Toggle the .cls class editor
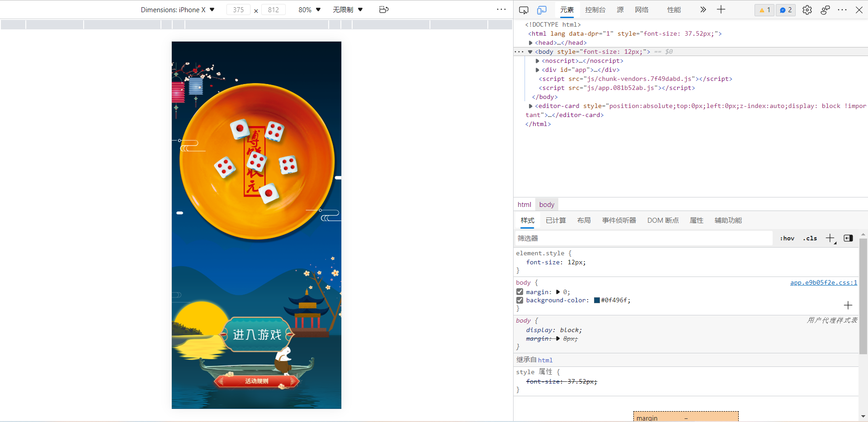 coord(810,238)
